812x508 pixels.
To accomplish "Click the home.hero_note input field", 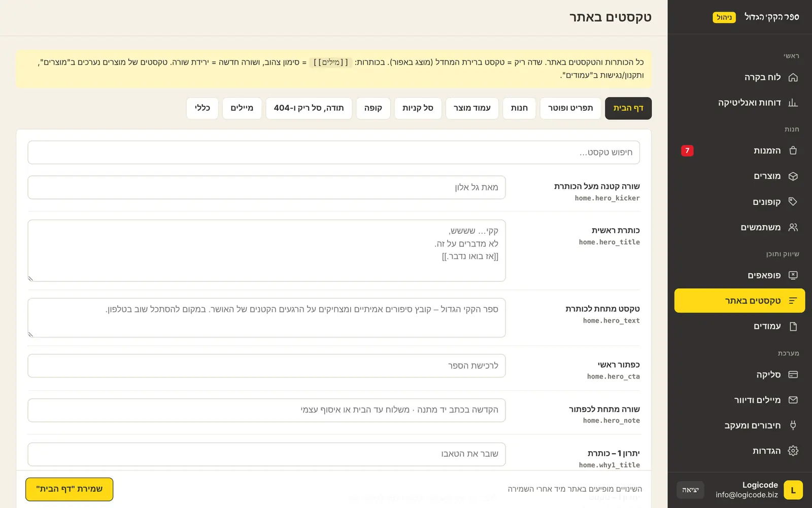I will point(266,410).
